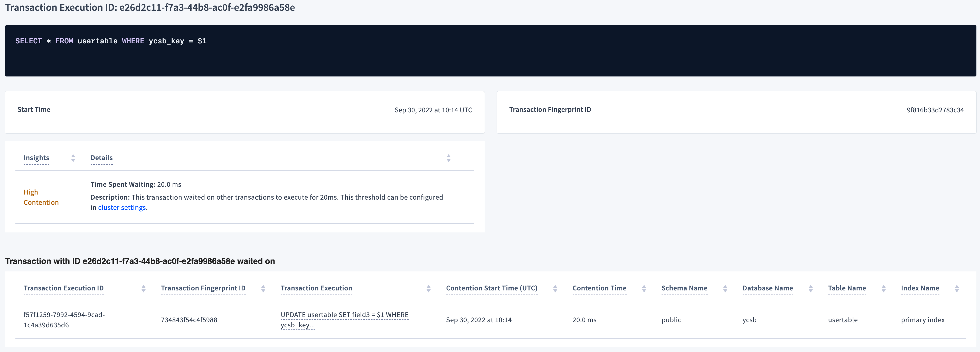The image size is (980, 352).
Task: Sort by Contention Time using its arrows
Action: pos(643,289)
